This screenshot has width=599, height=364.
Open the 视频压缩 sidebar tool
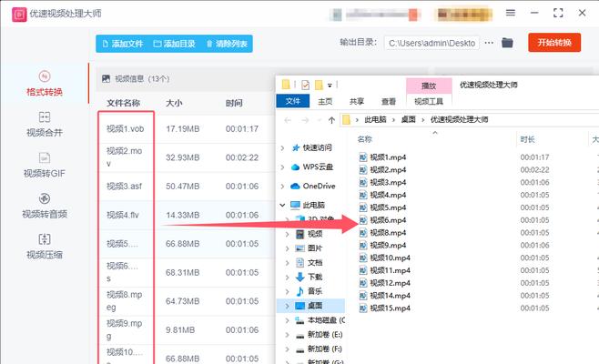click(45, 247)
